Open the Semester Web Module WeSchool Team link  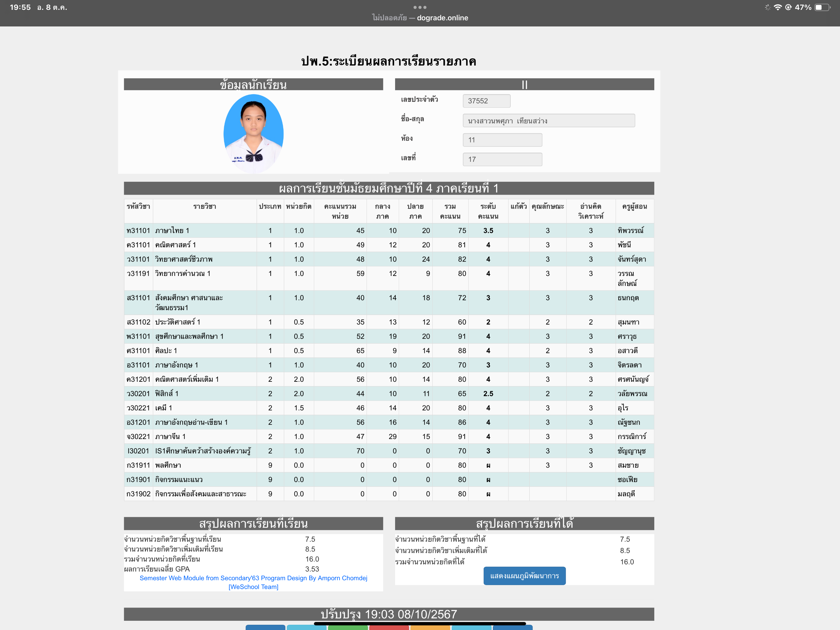click(253, 582)
